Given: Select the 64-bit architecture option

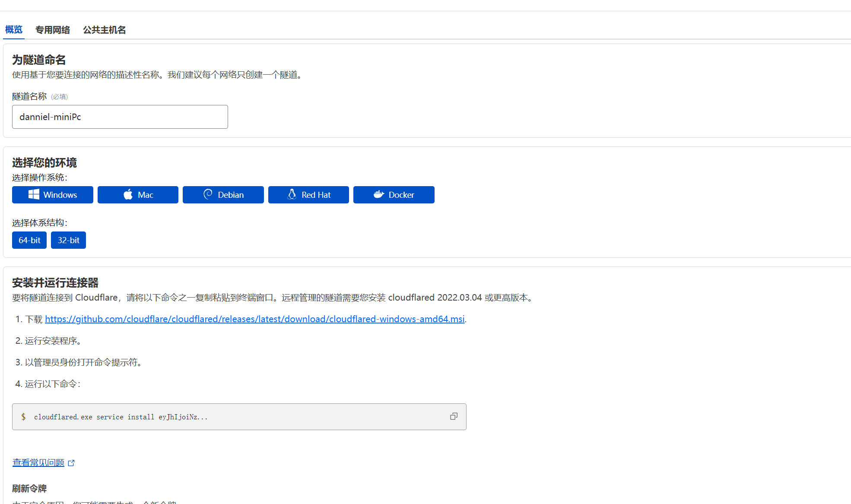Looking at the screenshot, I should [x=29, y=240].
